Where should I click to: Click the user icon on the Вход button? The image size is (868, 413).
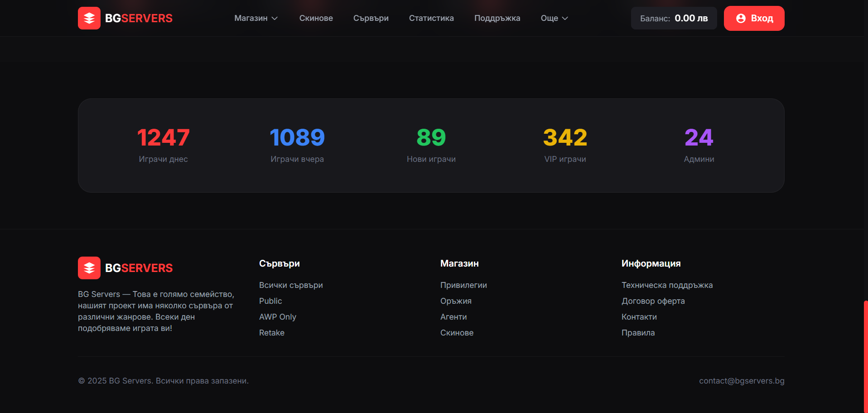coord(740,18)
